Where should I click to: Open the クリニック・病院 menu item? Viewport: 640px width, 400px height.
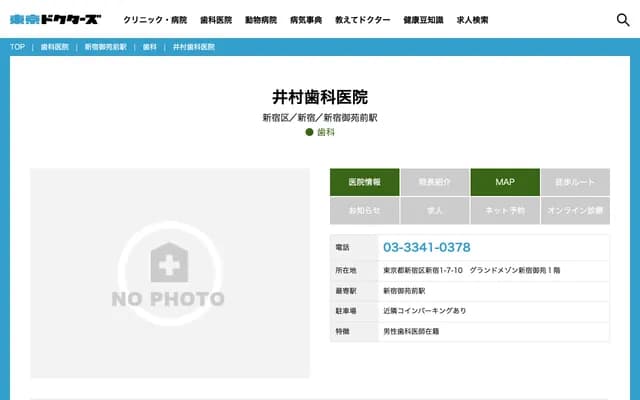pyautogui.click(x=155, y=20)
